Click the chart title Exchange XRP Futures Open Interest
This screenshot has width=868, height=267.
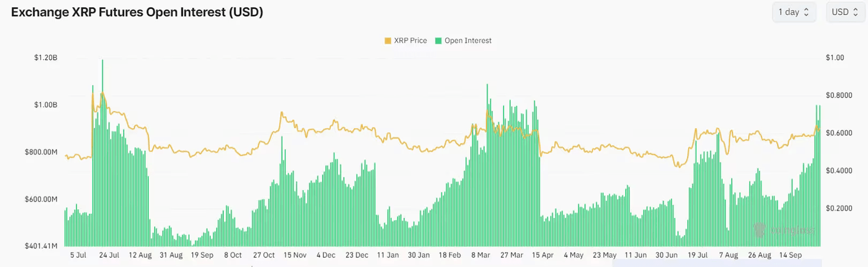(x=137, y=12)
